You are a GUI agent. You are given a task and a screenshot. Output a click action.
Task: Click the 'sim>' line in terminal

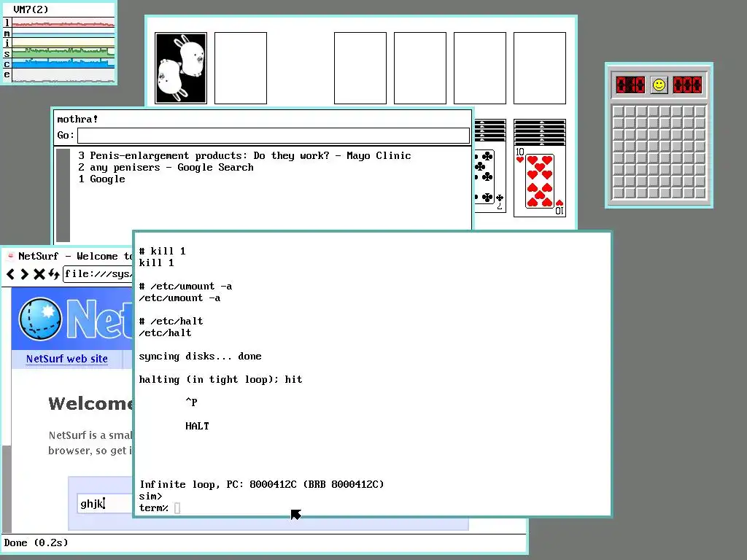150,496
